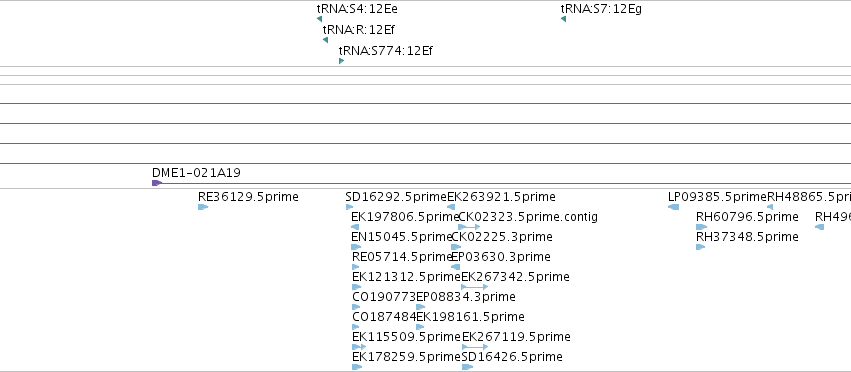
Task: Click the tRNA:S4:12Ee label
Action: tap(357, 9)
